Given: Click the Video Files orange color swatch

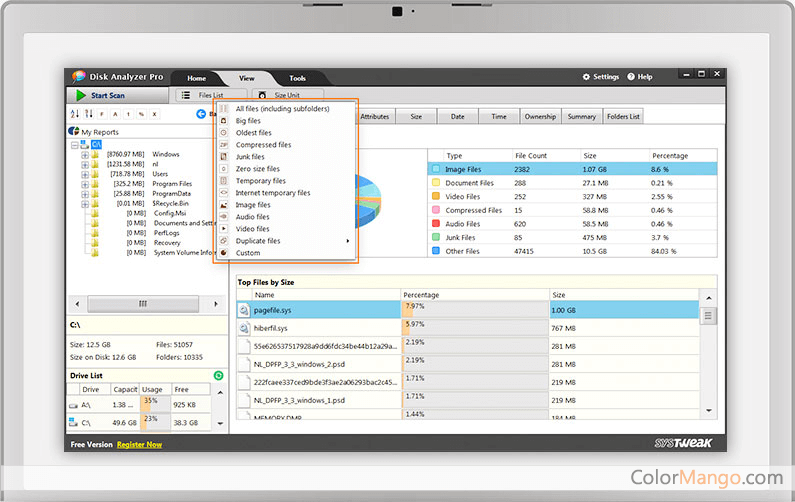Looking at the screenshot, I should coord(436,197).
